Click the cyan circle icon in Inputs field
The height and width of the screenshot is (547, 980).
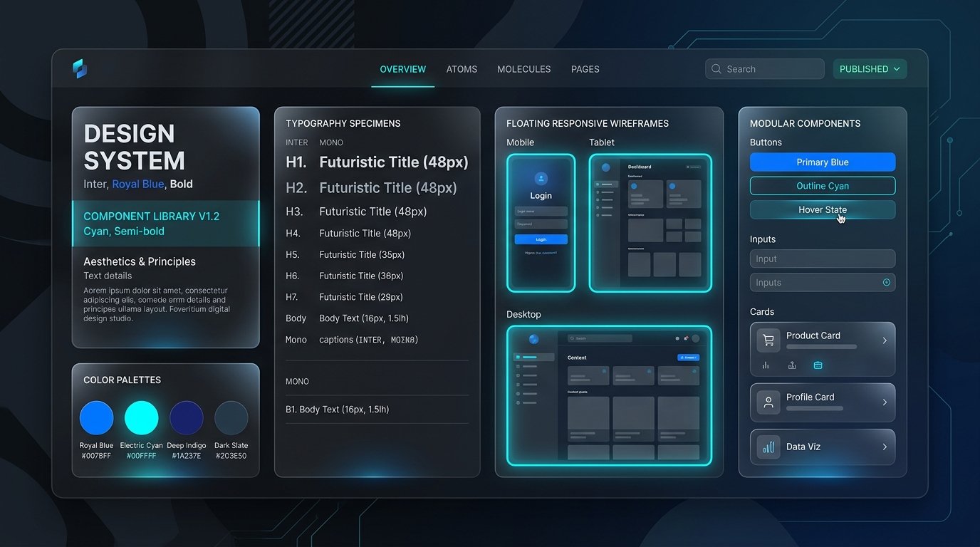pyautogui.click(x=887, y=282)
